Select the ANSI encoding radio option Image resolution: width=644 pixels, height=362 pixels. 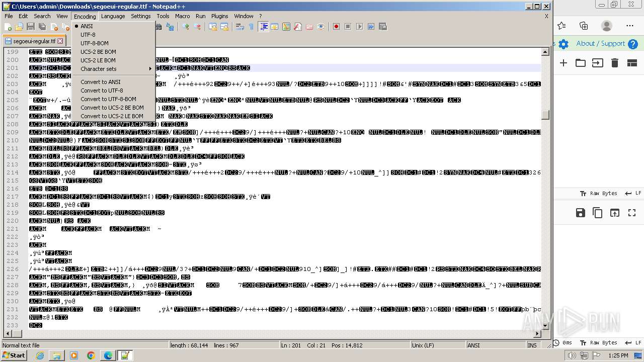[113, 26]
